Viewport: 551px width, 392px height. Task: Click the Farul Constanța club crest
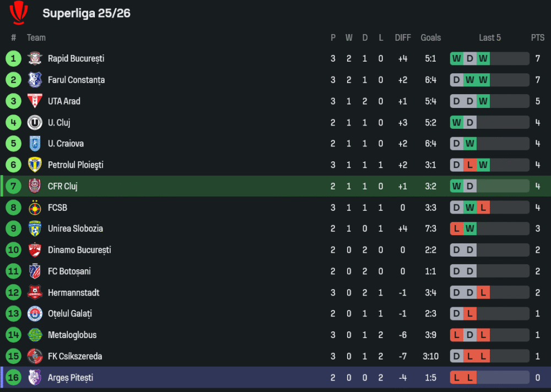35,80
